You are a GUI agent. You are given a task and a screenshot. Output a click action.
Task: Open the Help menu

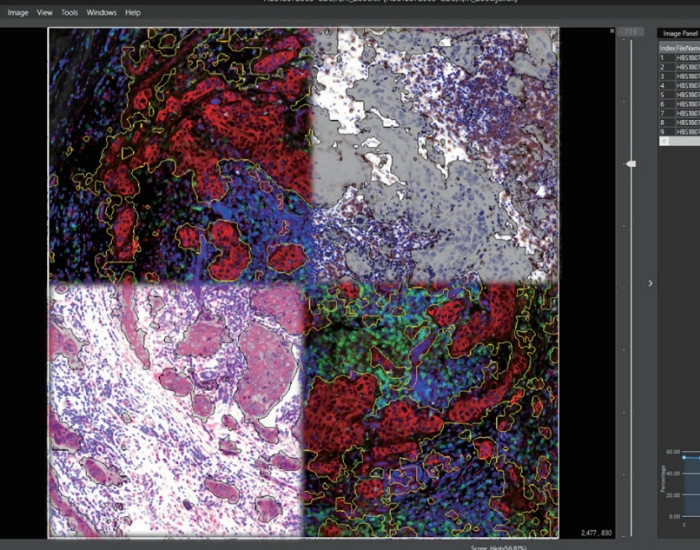[133, 12]
